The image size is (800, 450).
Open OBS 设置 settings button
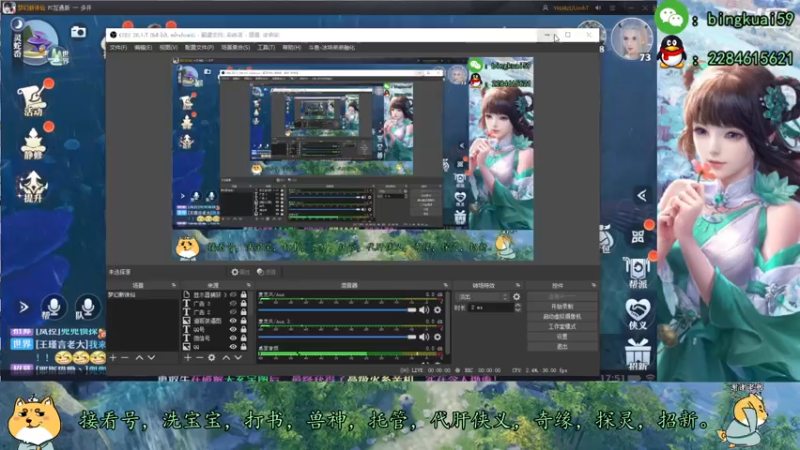pos(562,337)
